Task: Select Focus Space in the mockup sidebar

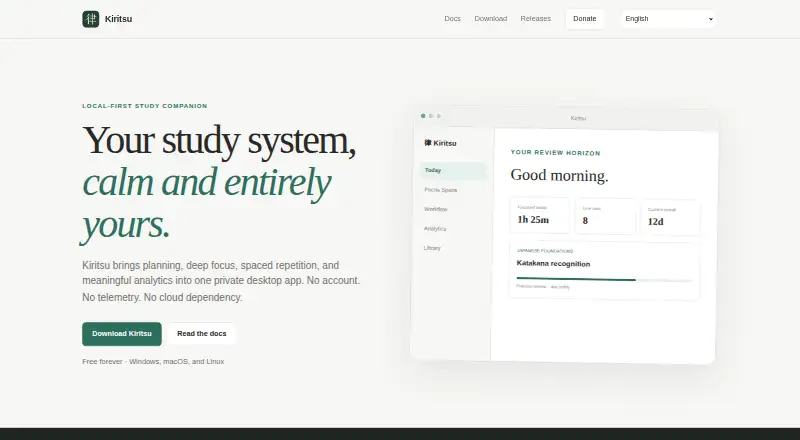Action: 441,190
